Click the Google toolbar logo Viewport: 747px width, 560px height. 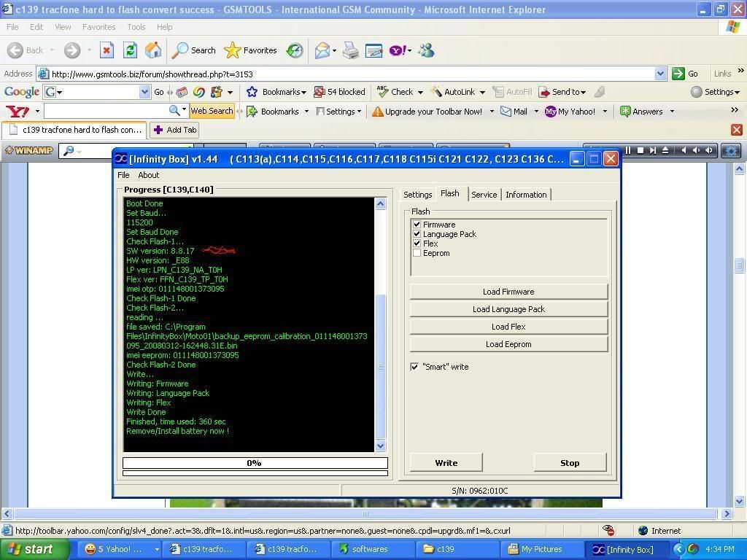[x=21, y=92]
